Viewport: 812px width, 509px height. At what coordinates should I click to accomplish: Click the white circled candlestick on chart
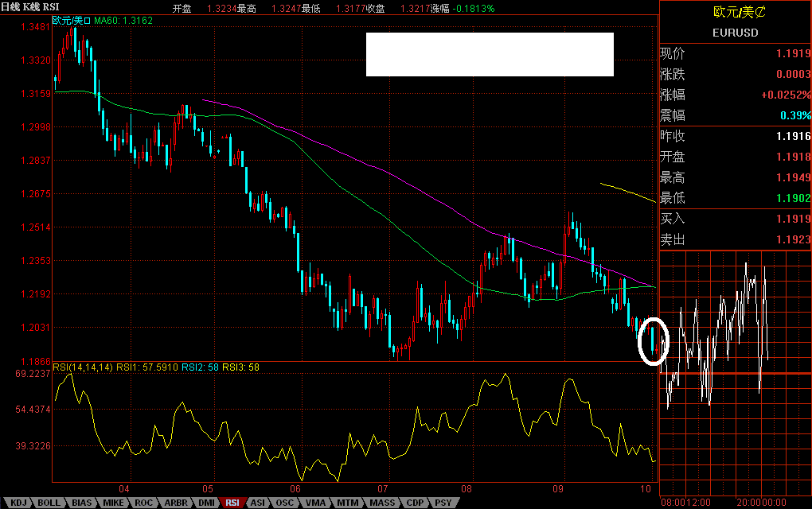pyautogui.click(x=654, y=340)
